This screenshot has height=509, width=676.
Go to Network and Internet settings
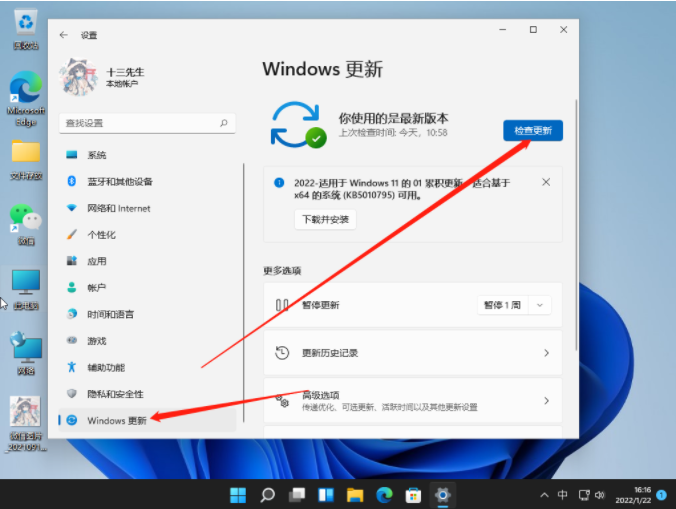point(119,208)
